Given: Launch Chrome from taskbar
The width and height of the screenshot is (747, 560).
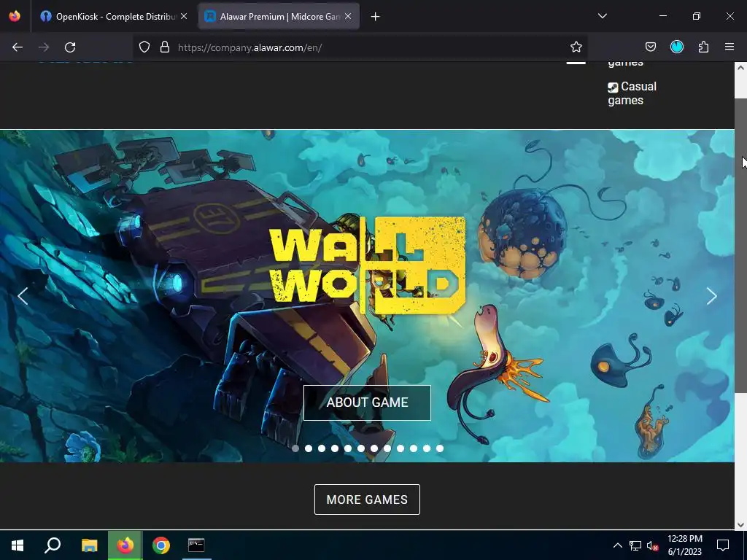Looking at the screenshot, I should [x=161, y=545].
